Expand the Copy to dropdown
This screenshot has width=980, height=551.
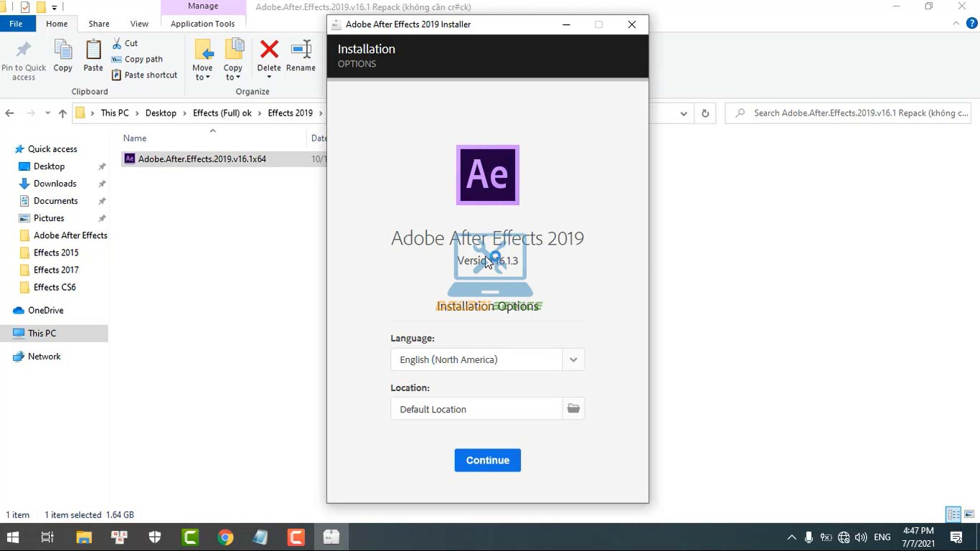tap(232, 77)
